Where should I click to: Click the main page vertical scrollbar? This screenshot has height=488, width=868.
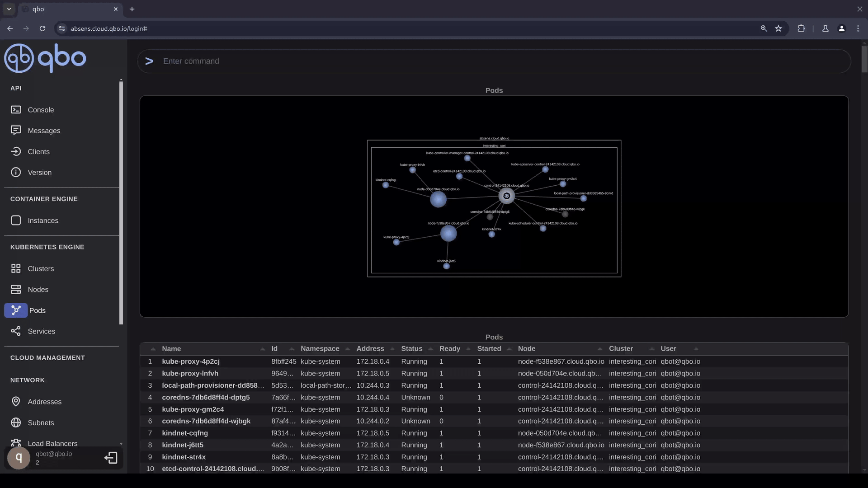click(x=864, y=59)
